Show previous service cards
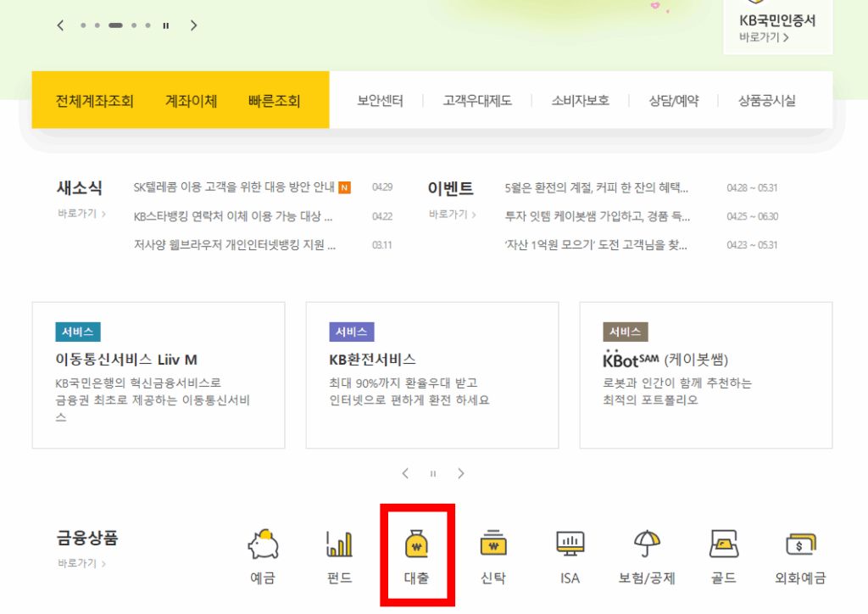The image size is (868, 614). tap(405, 473)
